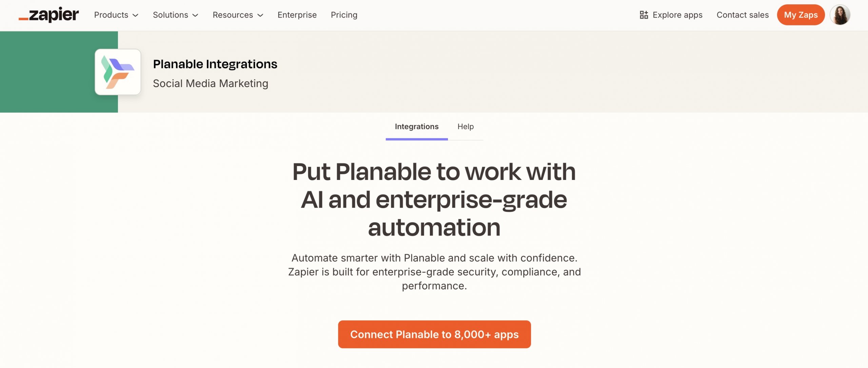This screenshot has height=368, width=868.
Task: Click the Products label in navigation
Action: 111,15
